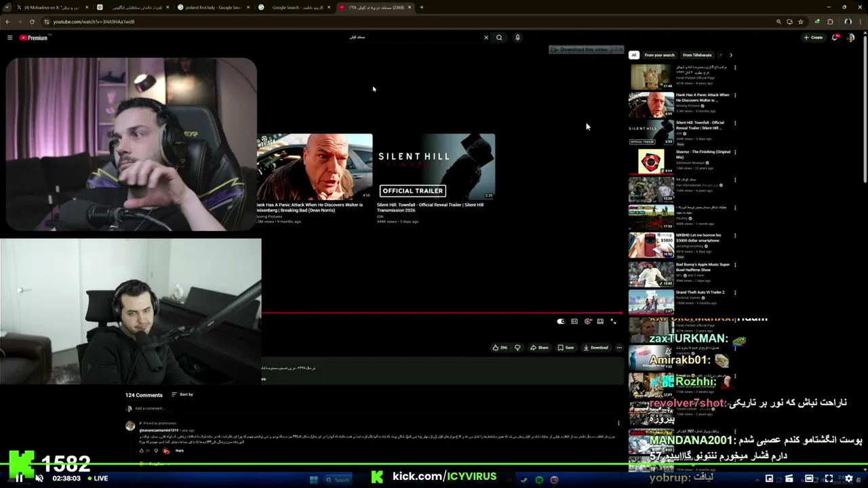The width and height of the screenshot is (868, 488).
Task: Open the Silent Hill Official Trailer end-screen card
Action: (437, 166)
